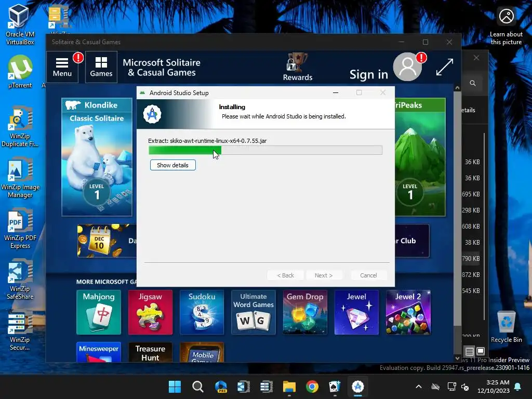This screenshot has height=399, width=532.
Task: Click the search icon in background Explorer window
Action: (473, 83)
